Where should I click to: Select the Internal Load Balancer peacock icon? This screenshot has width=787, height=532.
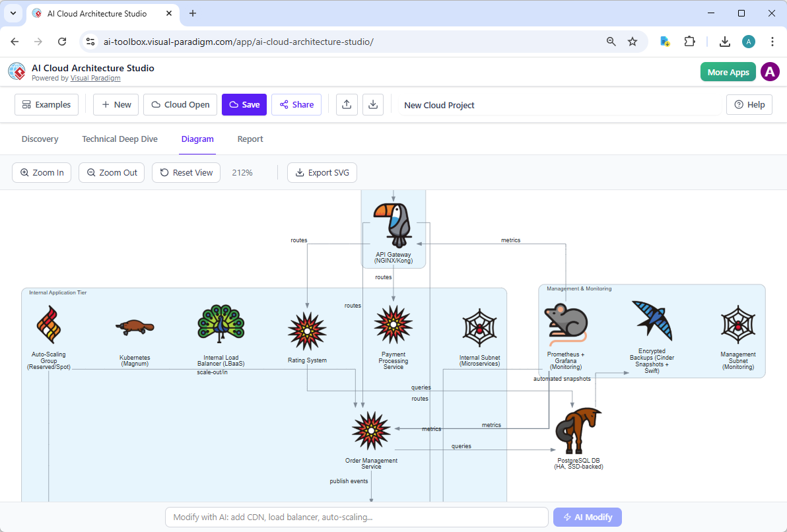(221, 325)
